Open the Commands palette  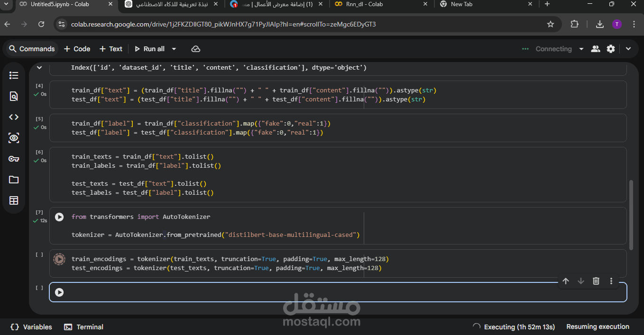(x=32, y=49)
